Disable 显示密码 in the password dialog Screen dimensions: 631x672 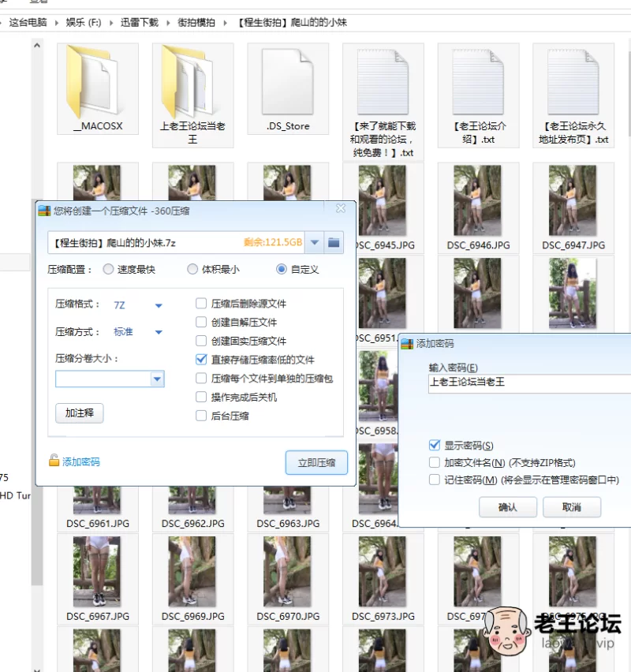point(435,443)
